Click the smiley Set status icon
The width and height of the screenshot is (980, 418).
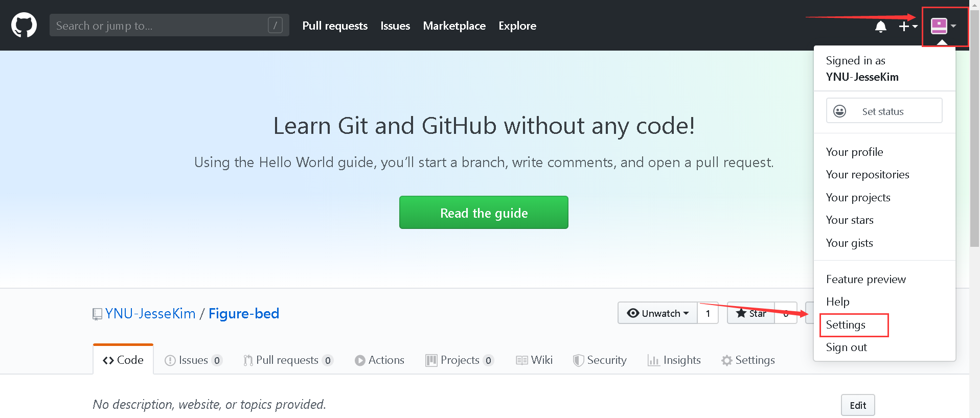point(839,111)
